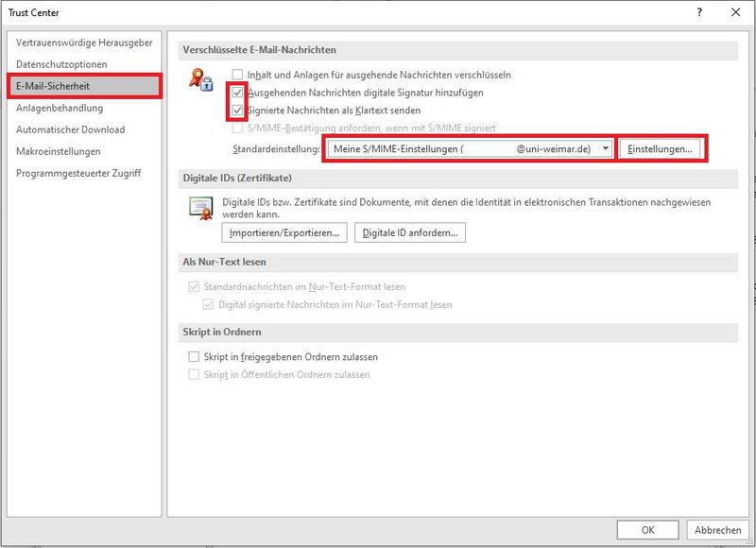Open Programmgesteuerter Zugriff section
Viewport: 756px width, 548px height.
point(84,173)
